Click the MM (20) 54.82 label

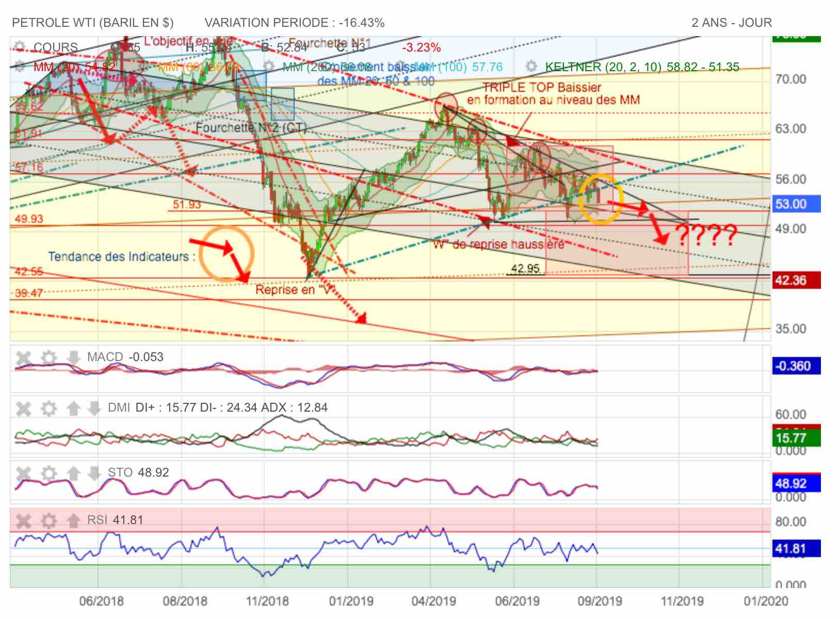[74, 67]
